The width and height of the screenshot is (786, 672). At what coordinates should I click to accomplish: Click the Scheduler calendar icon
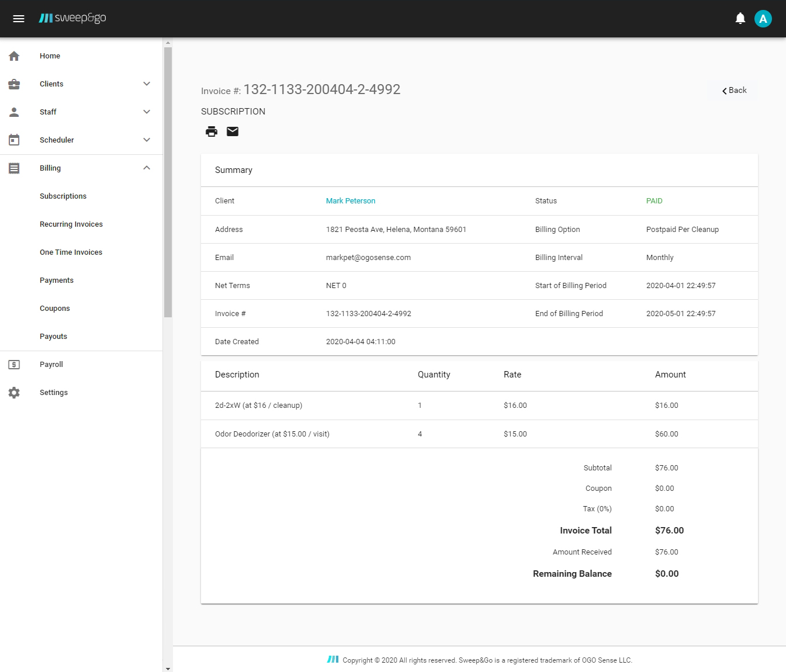click(x=14, y=140)
